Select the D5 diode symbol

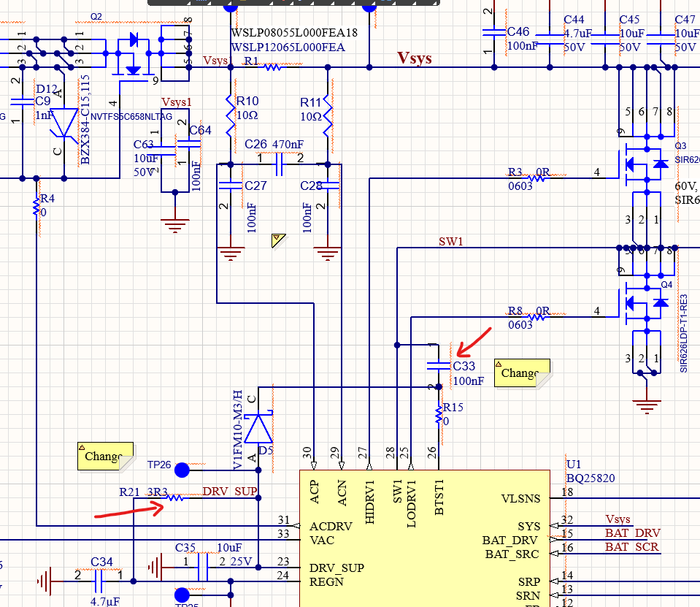click(258, 428)
